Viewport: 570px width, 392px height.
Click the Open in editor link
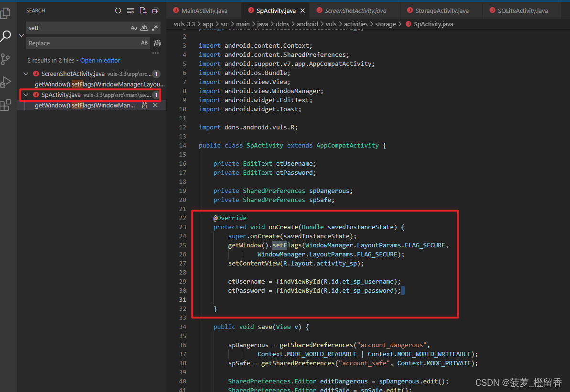[x=100, y=61]
